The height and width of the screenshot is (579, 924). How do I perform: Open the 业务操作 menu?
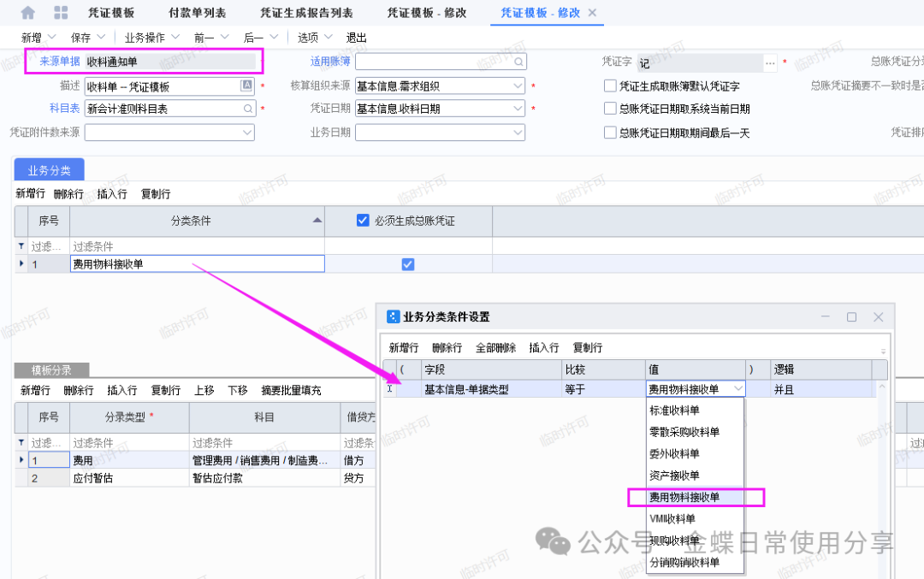pyautogui.click(x=151, y=38)
